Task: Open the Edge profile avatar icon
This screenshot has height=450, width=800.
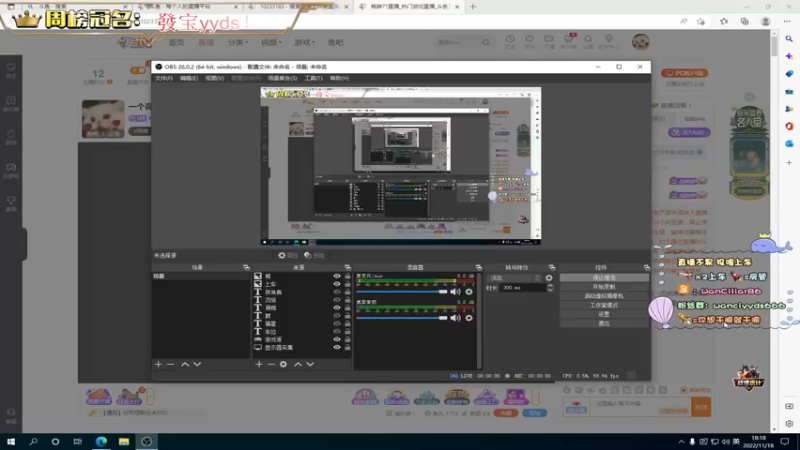Action: tap(765, 21)
